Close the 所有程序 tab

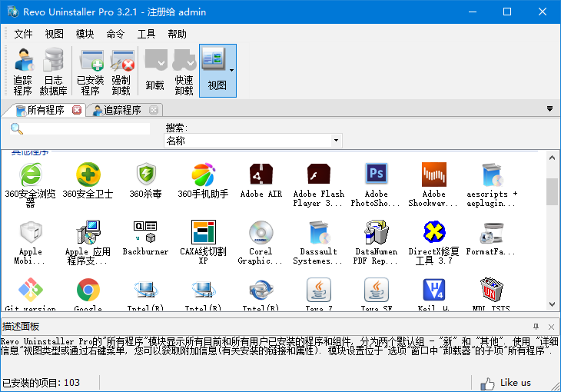click(77, 110)
